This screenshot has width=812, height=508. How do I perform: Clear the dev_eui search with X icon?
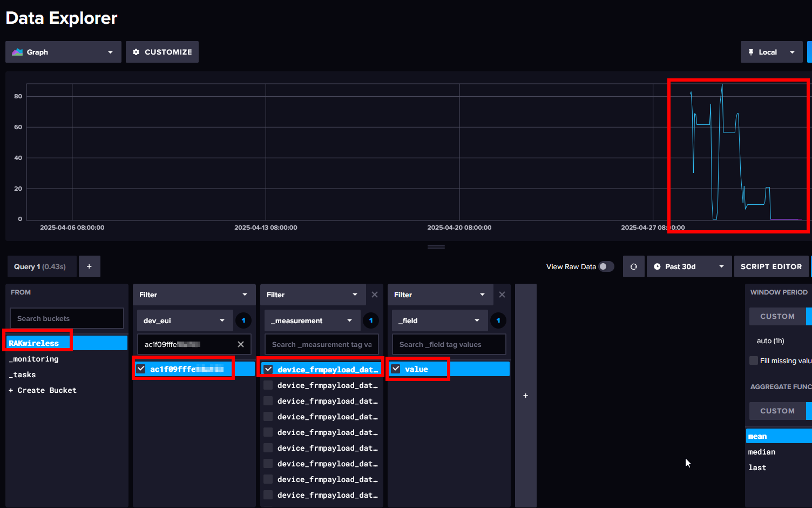pyautogui.click(x=241, y=344)
